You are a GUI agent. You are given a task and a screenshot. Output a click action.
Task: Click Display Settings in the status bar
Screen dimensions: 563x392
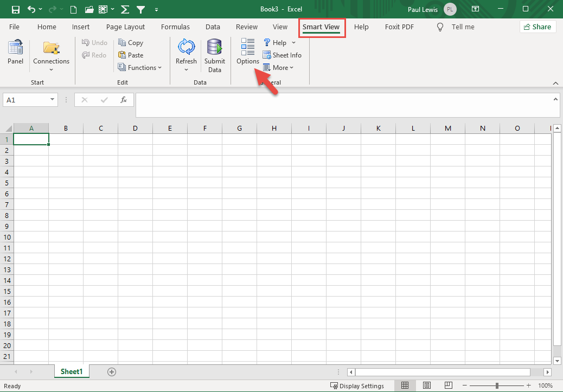click(358, 385)
